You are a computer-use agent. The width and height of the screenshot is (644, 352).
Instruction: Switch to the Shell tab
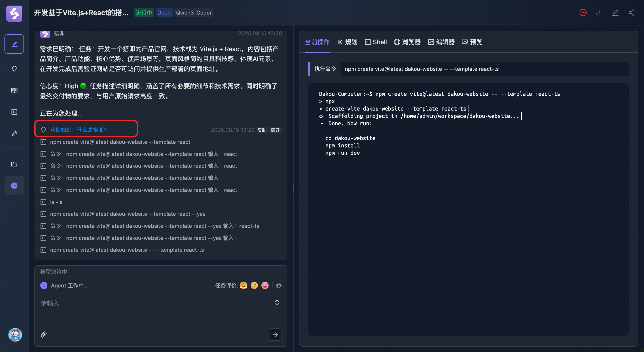tap(376, 42)
